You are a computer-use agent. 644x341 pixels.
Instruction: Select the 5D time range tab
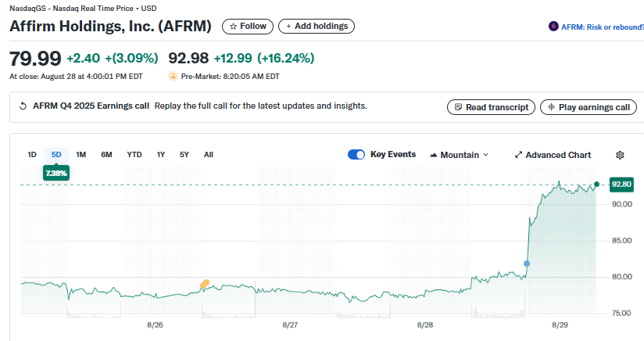coord(56,155)
